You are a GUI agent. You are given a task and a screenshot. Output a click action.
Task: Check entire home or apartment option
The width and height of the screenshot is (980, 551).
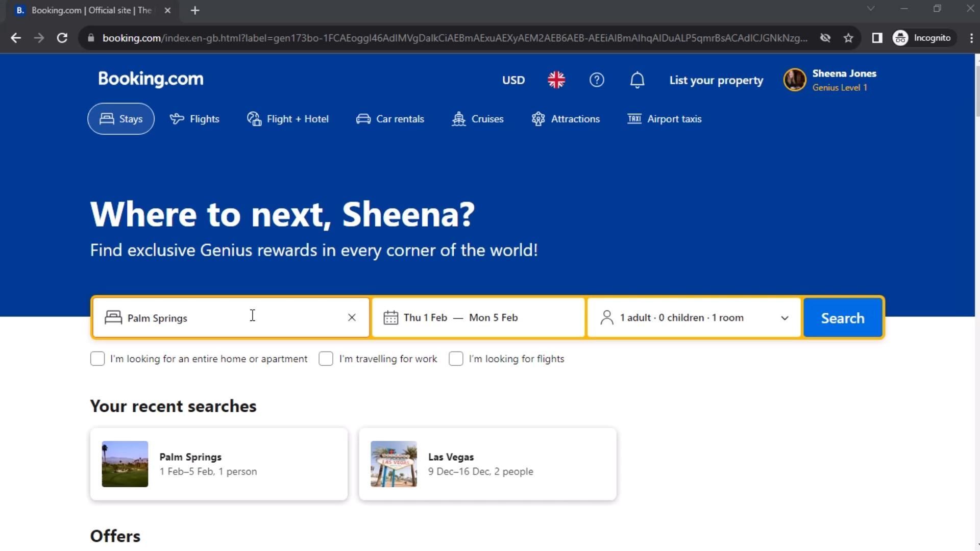97,359
